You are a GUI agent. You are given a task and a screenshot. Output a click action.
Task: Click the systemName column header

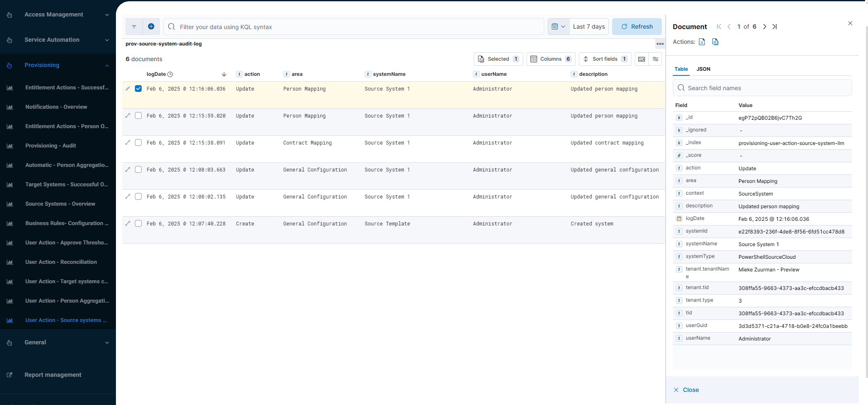coord(389,74)
